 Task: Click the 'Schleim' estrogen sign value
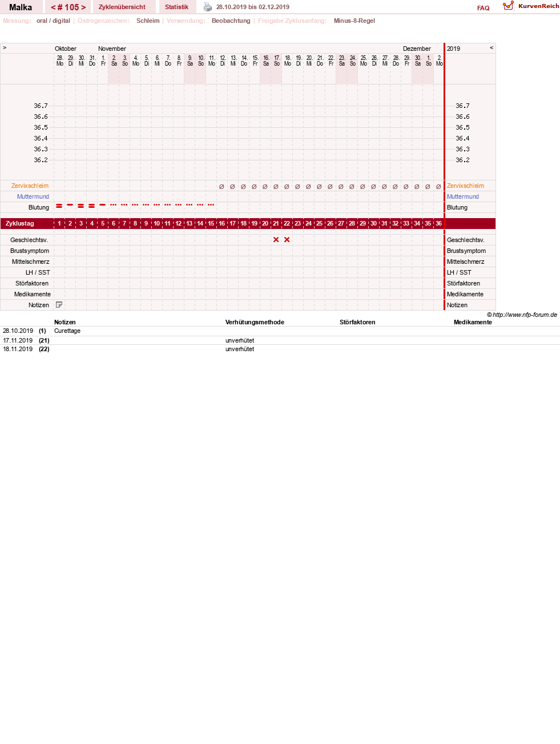(148, 21)
